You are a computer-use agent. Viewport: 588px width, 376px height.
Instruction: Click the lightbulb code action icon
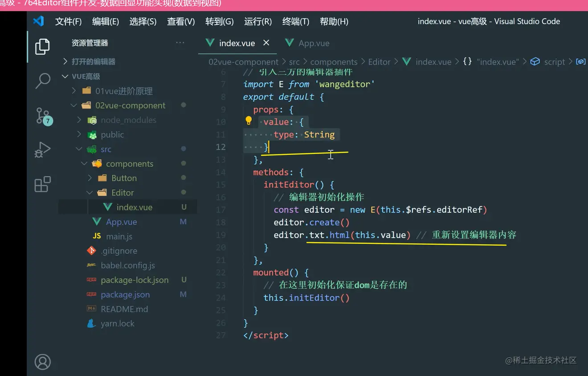[x=249, y=120]
